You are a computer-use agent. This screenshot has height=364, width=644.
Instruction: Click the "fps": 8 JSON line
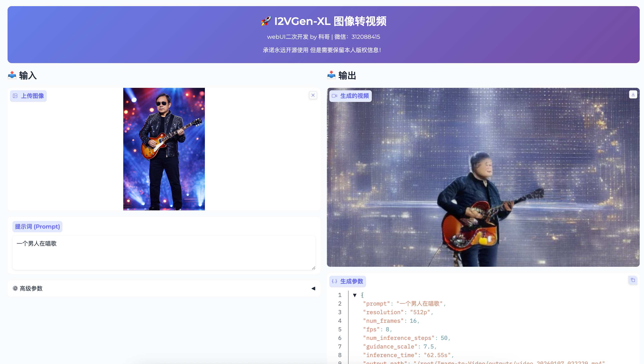[x=378, y=329]
